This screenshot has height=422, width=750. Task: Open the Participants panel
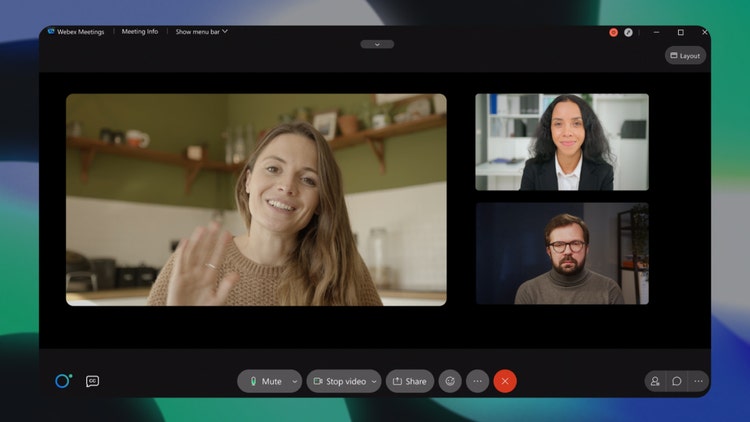pyautogui.click(x=655, y=381)
